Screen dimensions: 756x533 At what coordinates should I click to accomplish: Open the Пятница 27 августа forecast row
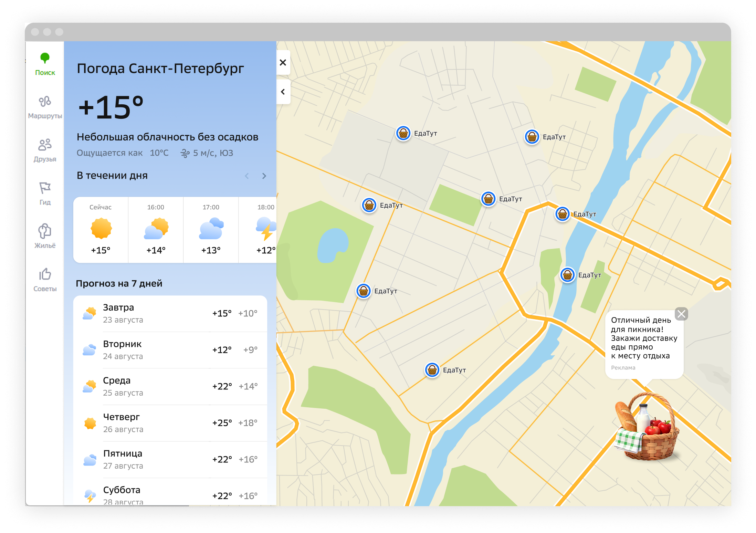(170, 460)
